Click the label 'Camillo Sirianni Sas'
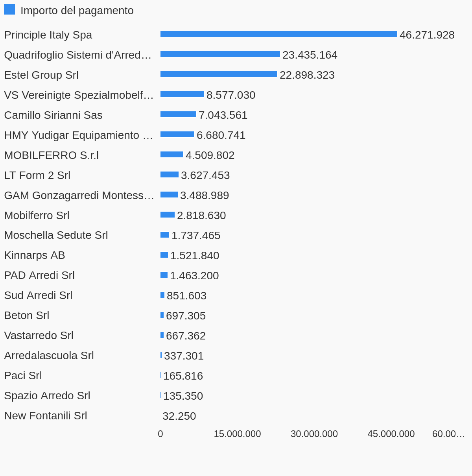The height and width of the screenshot is (476, 472). [x=53, y=115]
